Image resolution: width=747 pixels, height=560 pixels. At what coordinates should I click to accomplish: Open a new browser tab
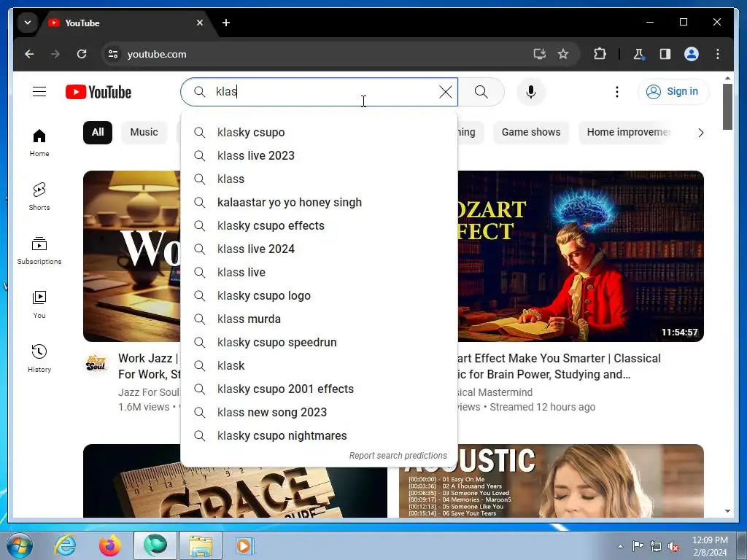pyautogui.click(x=226, y=23)
